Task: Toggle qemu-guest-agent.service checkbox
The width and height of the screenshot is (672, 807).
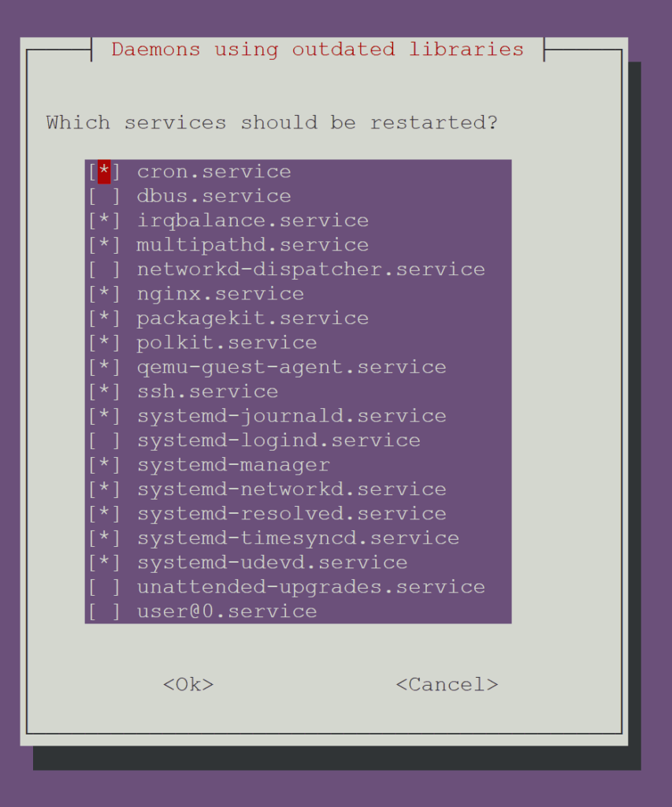Action: 104,367
